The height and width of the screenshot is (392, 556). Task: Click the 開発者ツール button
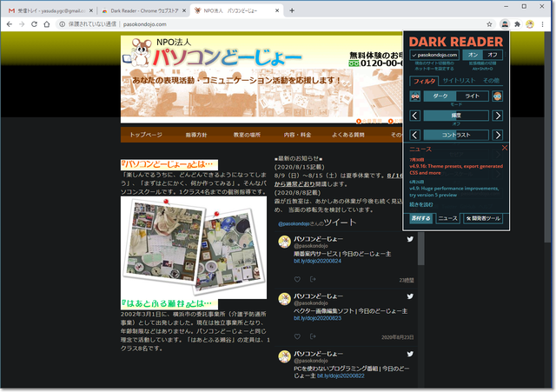[x=485, y=218]
